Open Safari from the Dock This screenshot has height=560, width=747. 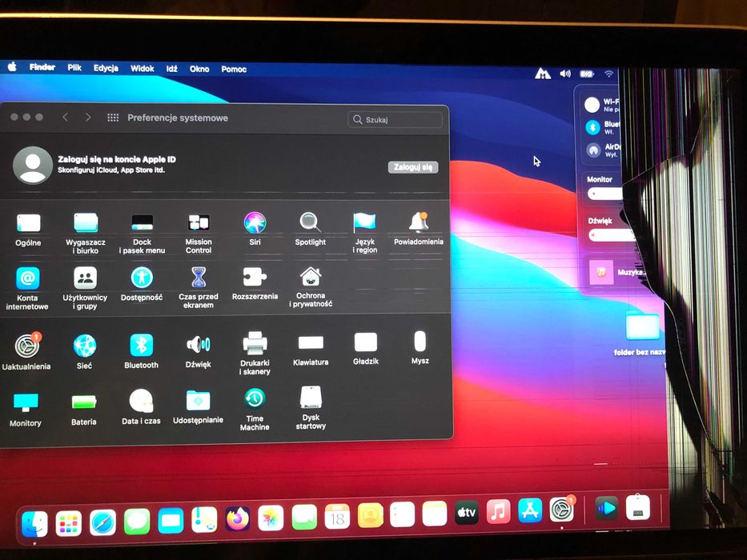(x=103, y=522)
